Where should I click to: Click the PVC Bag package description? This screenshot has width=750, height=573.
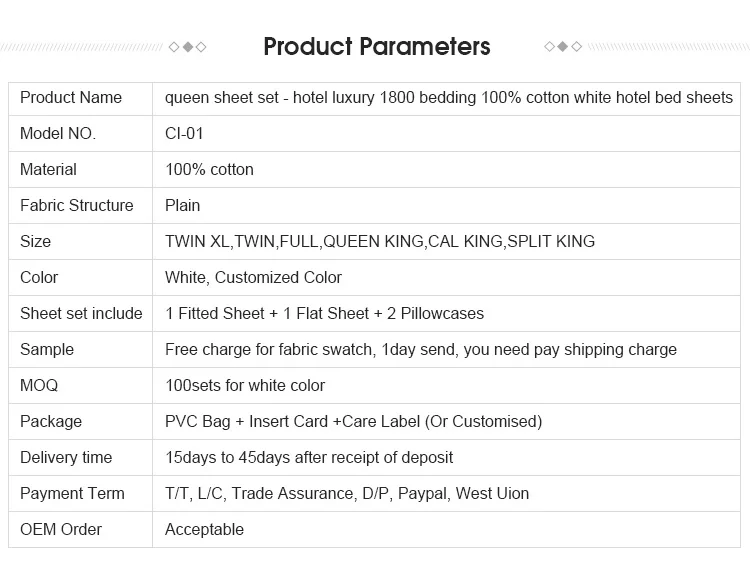point(353,422)
